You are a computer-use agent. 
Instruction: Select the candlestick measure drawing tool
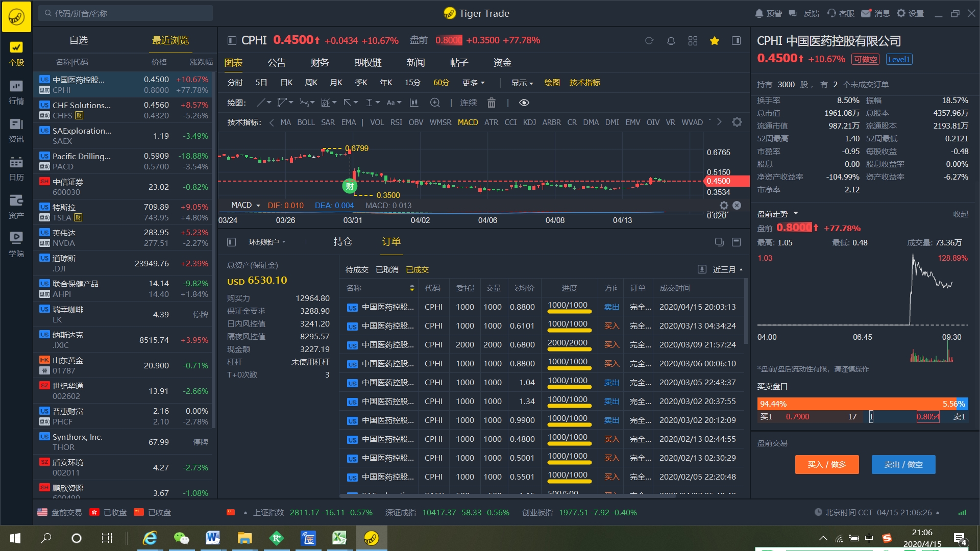[414, 103]
